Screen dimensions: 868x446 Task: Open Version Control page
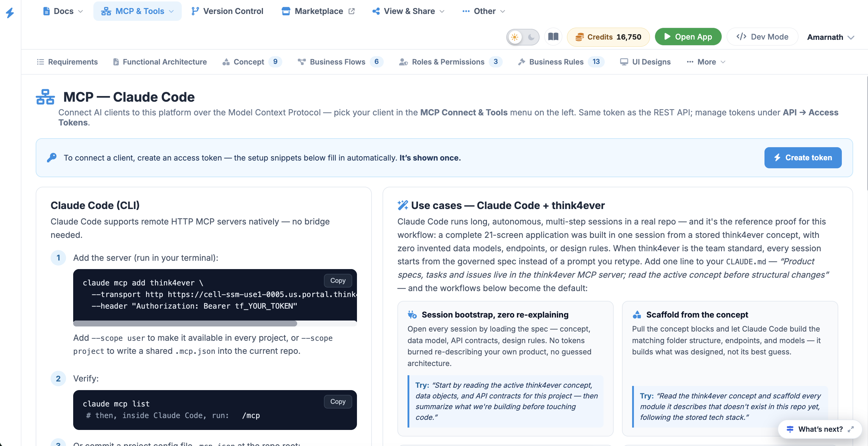point(227,11)
